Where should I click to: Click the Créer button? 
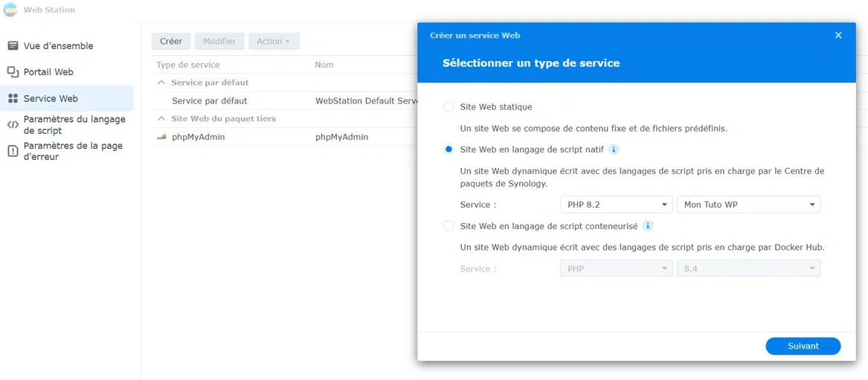click(171, 42)
